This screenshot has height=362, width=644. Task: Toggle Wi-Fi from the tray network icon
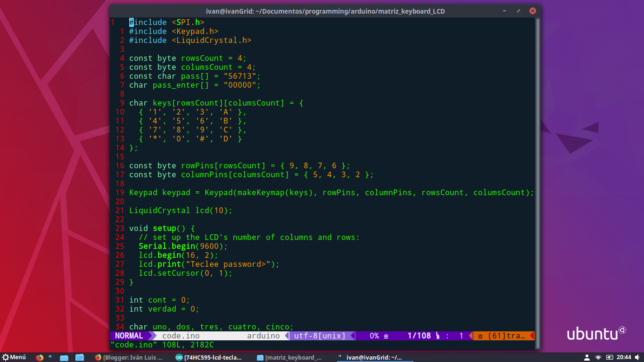pyautogui.click(x=598, y=357)
